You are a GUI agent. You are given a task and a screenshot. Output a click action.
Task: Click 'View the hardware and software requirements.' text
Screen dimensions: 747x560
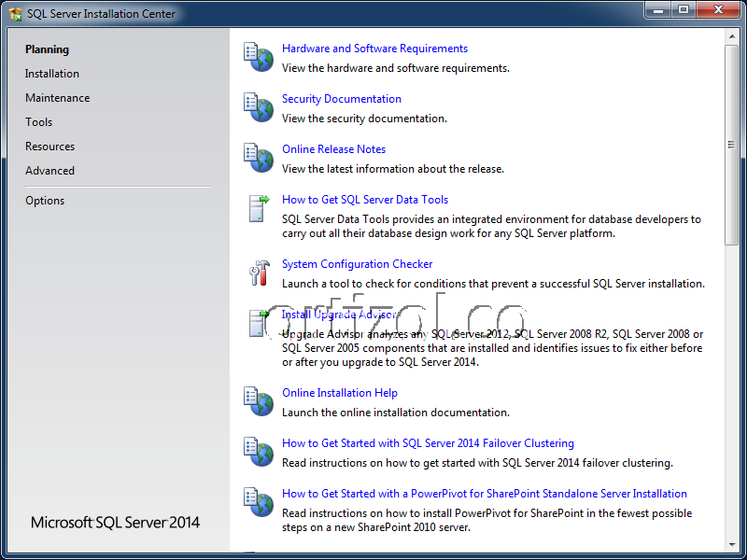(x=395, y=68)
